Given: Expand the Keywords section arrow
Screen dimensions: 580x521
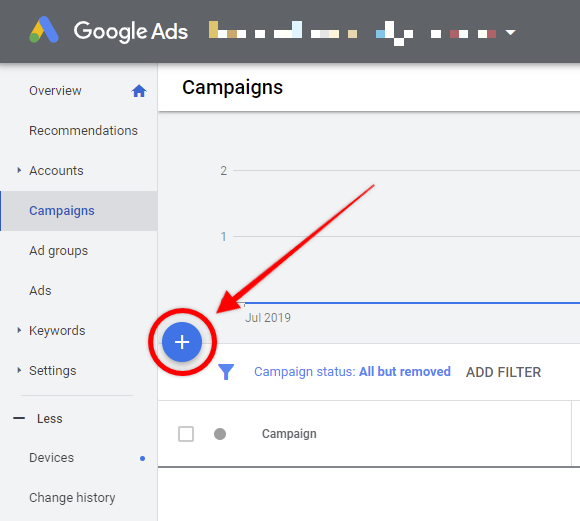Looking at the screenshot, I should [19, 330].
